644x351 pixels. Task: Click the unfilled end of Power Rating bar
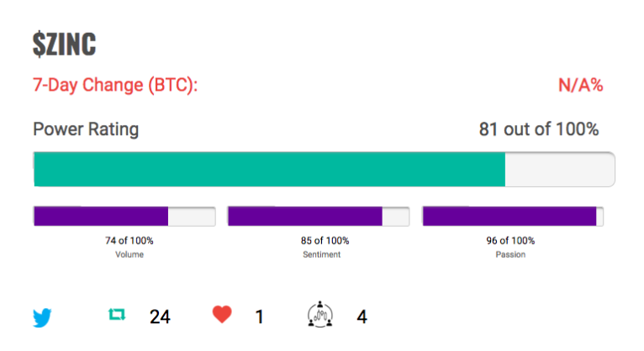pos(560,170)
